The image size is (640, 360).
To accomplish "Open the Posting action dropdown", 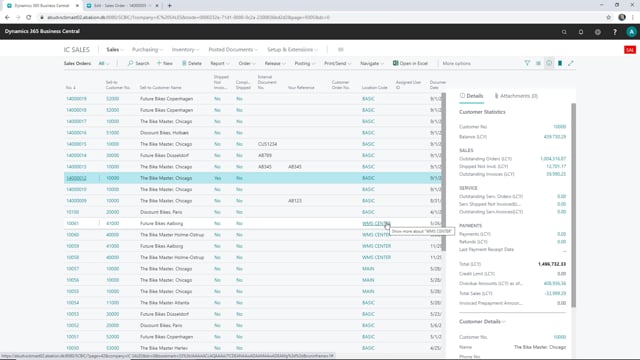I will tap(304, 63).
